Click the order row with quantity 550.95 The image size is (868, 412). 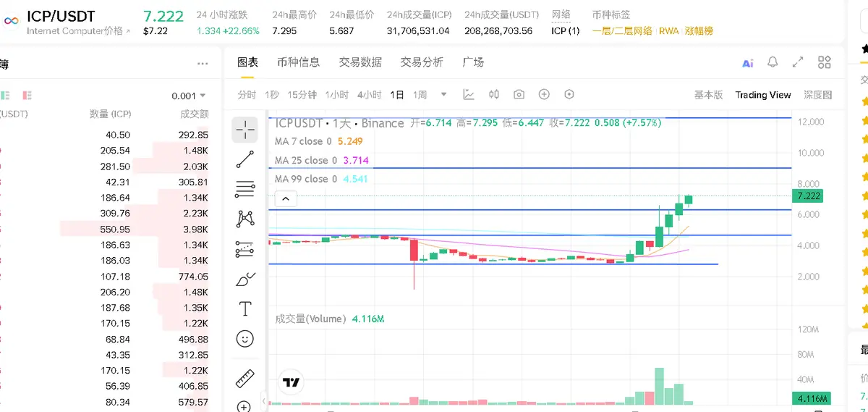tap(105, 230)
